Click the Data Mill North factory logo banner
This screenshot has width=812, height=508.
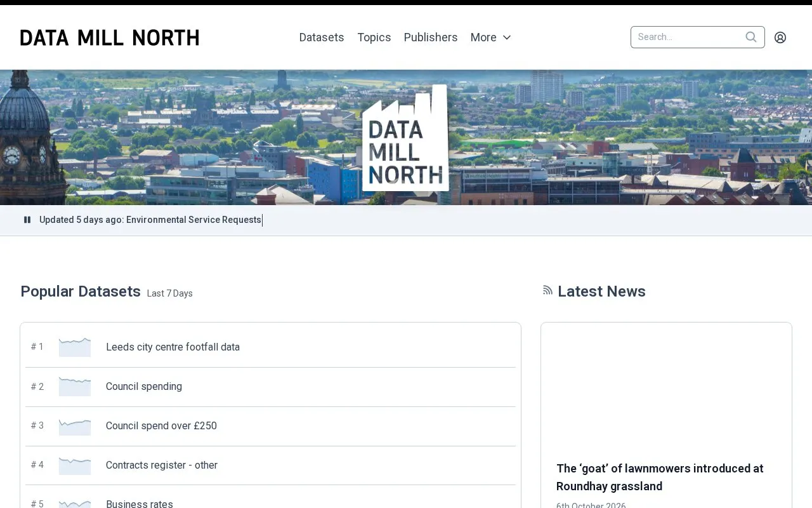(x=405, y=138)
